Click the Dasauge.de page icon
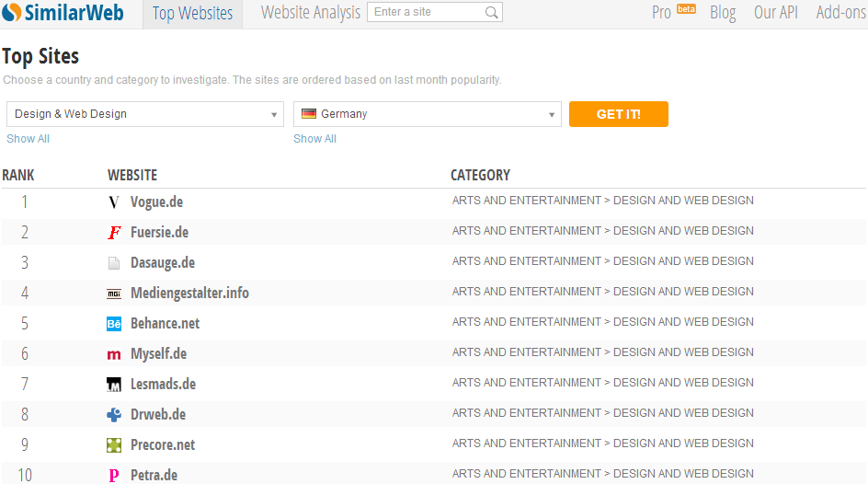The width and height of the screenshot is (868, 484). 113,262
